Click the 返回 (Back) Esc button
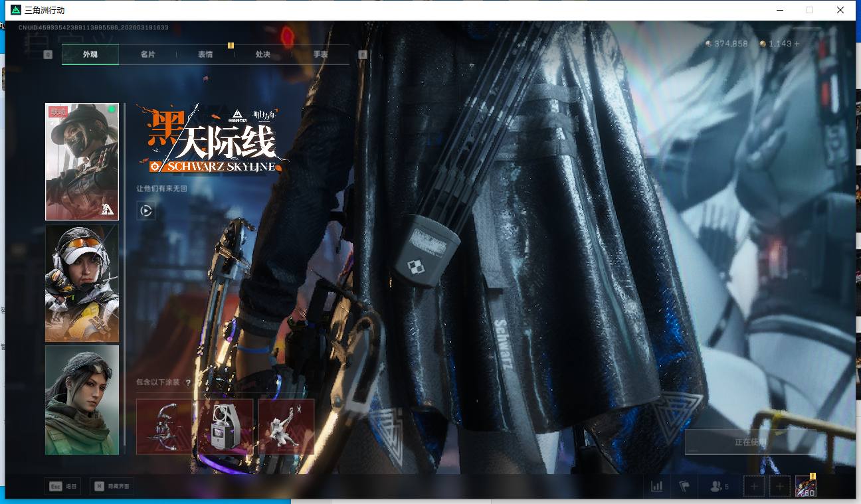The height and width of the screenshot is (504, 861). 64,487
